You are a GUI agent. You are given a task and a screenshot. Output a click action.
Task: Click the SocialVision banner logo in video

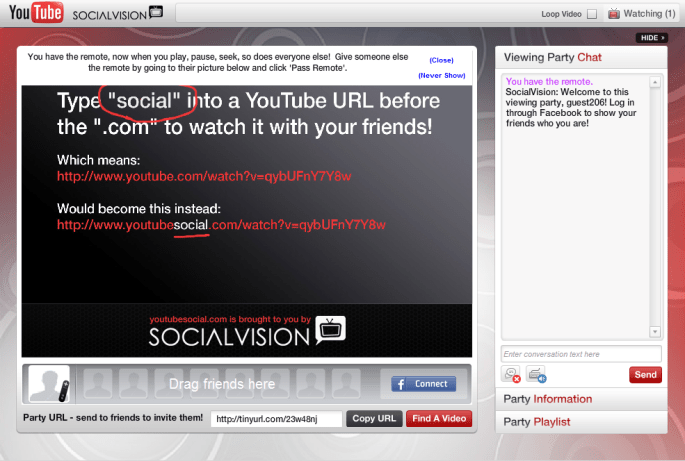[247, 332]
